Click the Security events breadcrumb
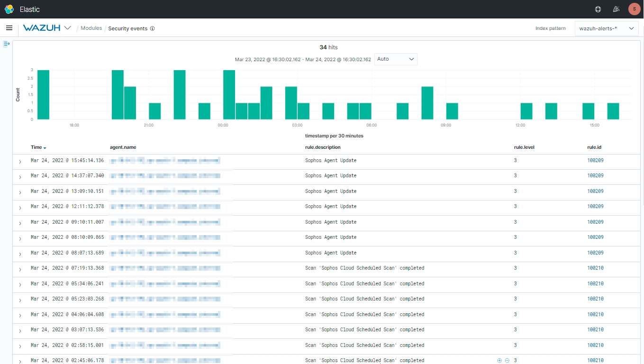Image resolution: width=644 pixels, height=364 pixels. [127, 28]
